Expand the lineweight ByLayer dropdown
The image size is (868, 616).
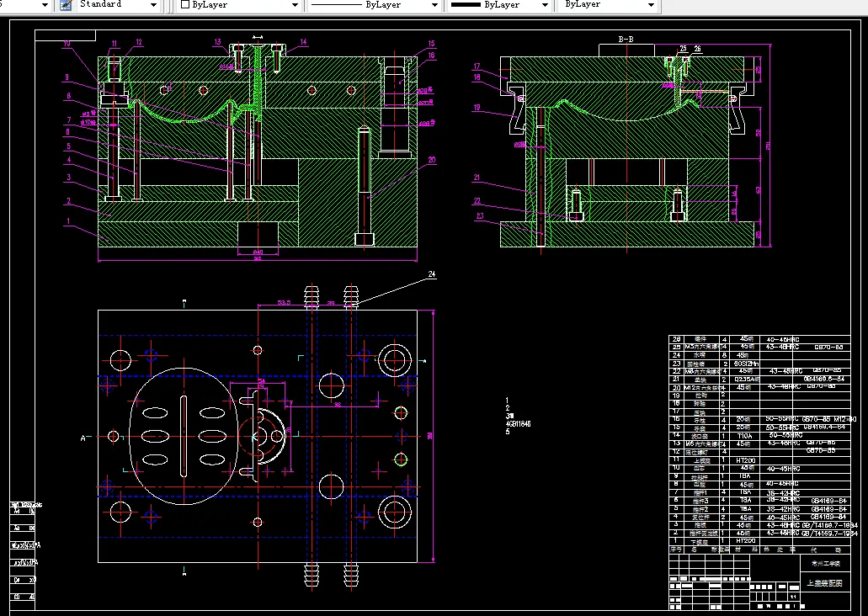[544, 5]
